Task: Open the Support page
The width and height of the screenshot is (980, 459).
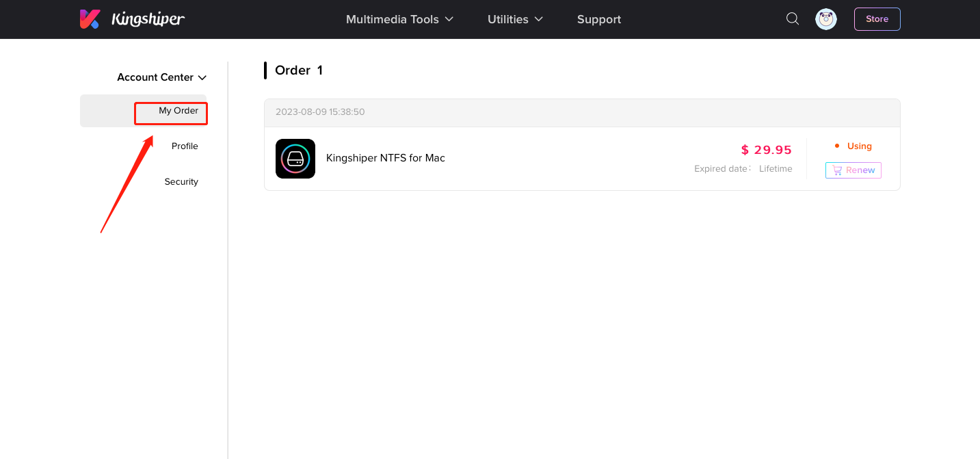Action: [x=599, y=19]
